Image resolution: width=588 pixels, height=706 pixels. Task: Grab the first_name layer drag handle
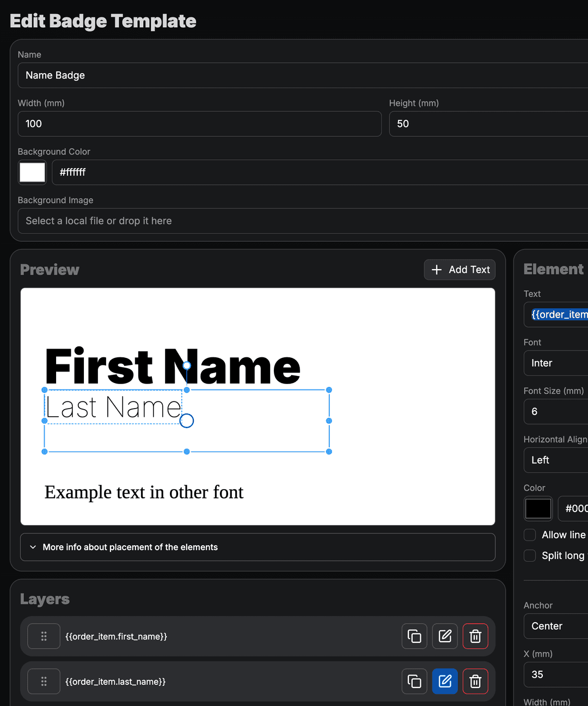click(44, 636)
